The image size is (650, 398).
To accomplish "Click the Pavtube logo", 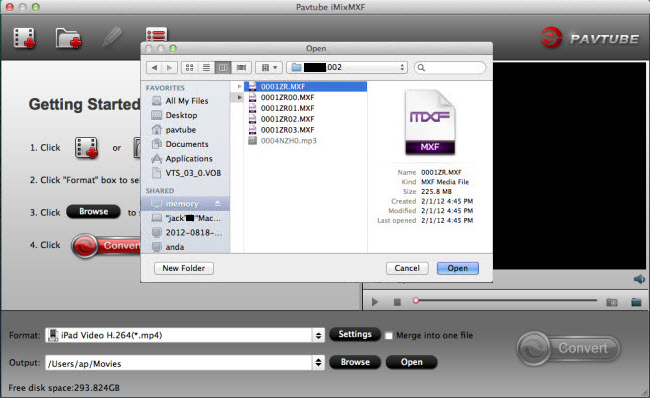I will click(590, 38).
